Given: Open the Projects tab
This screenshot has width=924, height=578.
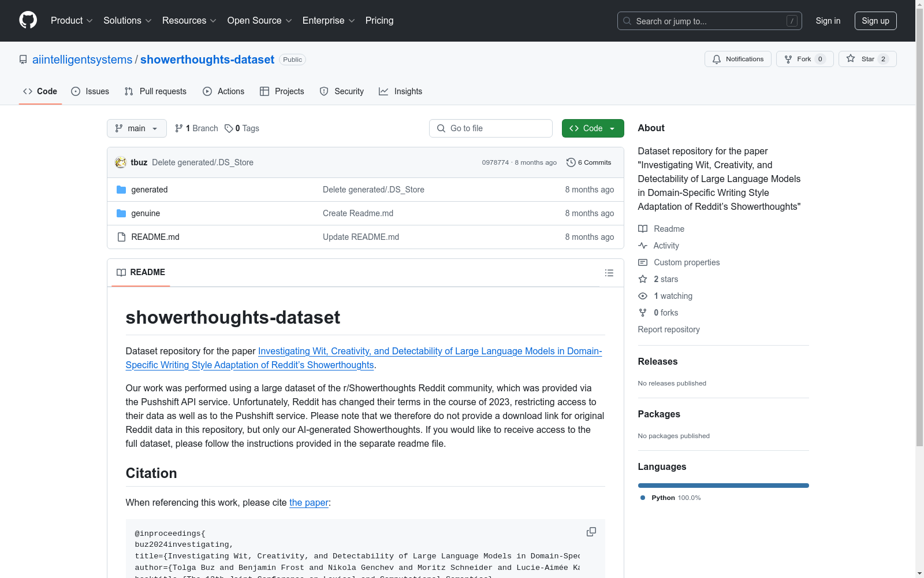Looking at the screenshot, I should click(x=282, y=91).
